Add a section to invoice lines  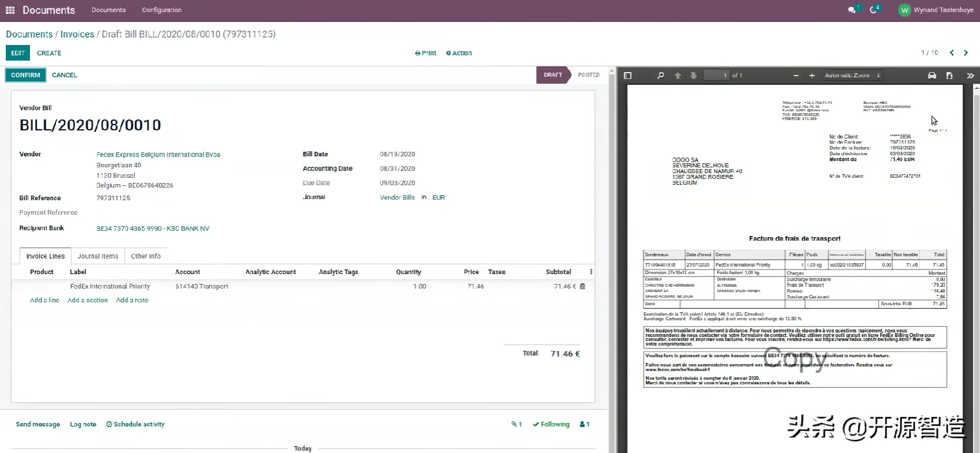coord(88,300)
